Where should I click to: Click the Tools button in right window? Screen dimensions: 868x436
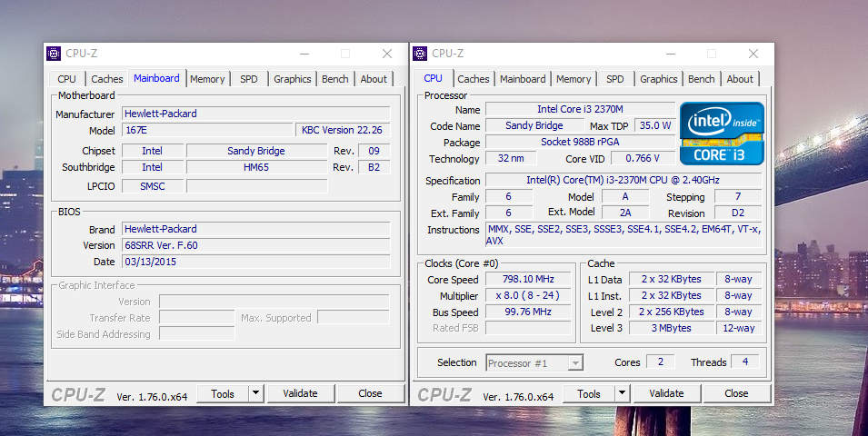(589, 393)
